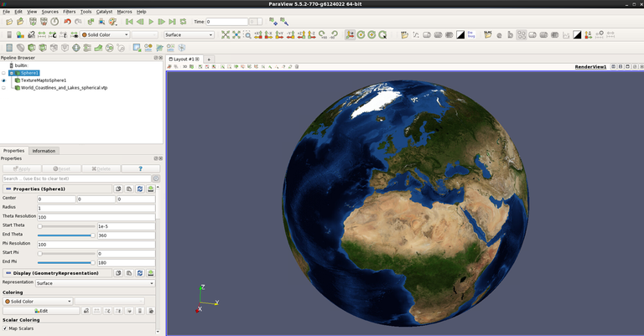Click the help question mark button
644x336 pixels.
click(x=140, y=168)
